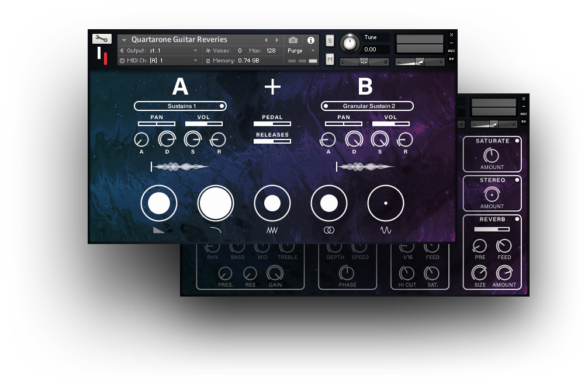Click layer B waveform sample start display
The width and height of the screenshot is (588, 390).
coord(366,167)
